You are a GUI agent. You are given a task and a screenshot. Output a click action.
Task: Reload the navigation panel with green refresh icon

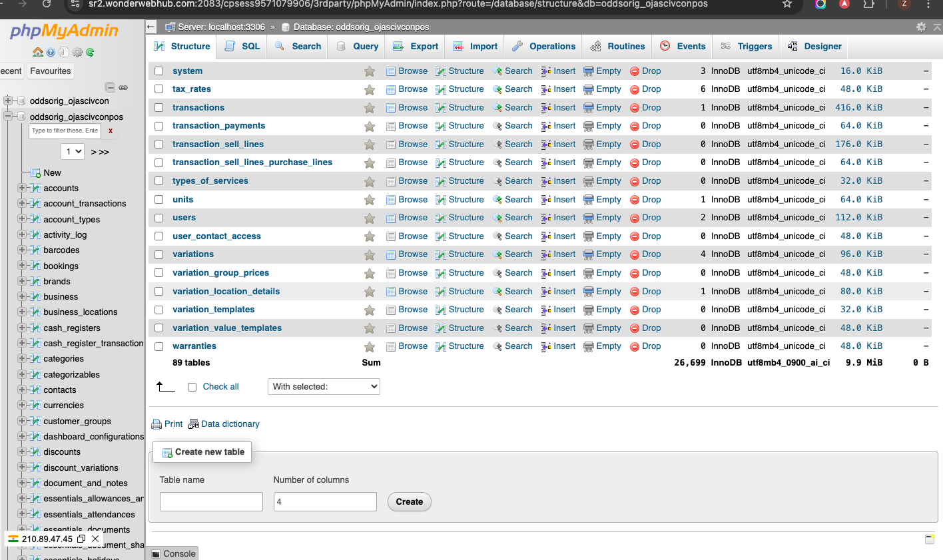tap(90, 52)
